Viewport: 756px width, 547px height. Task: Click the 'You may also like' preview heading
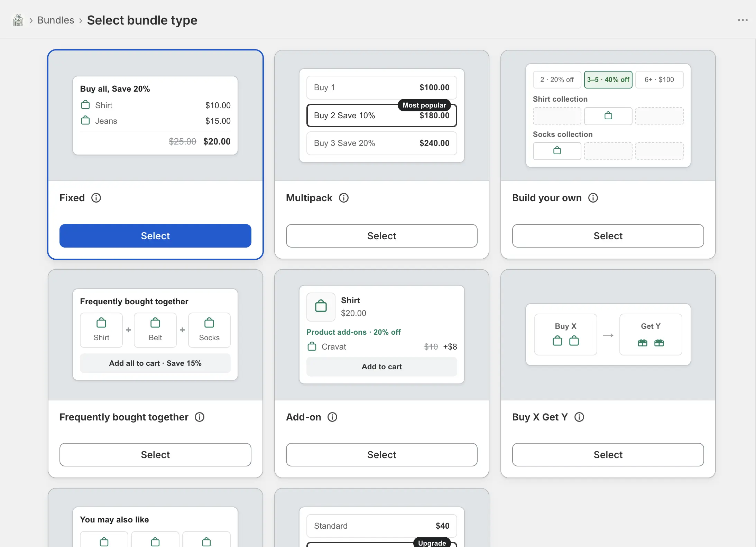click(x=114, y=520)
